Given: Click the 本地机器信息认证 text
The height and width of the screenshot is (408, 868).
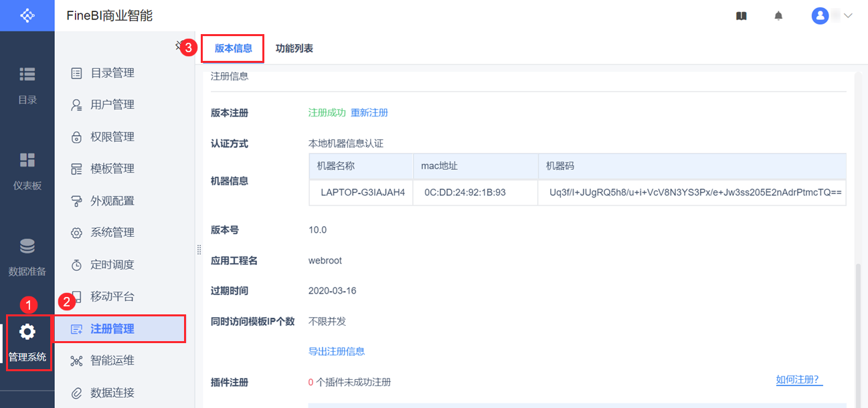Looking at the screenshot, I should click(x=346, y=144).
